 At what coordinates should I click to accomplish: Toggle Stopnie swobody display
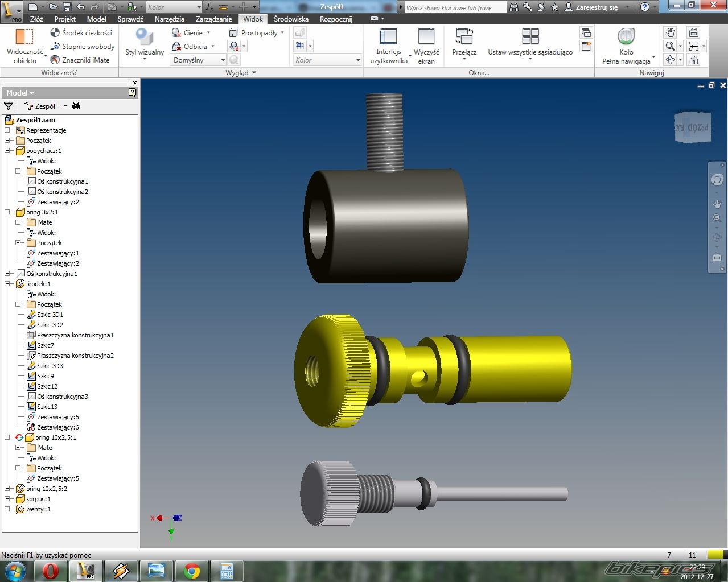(x=83, y=46)
